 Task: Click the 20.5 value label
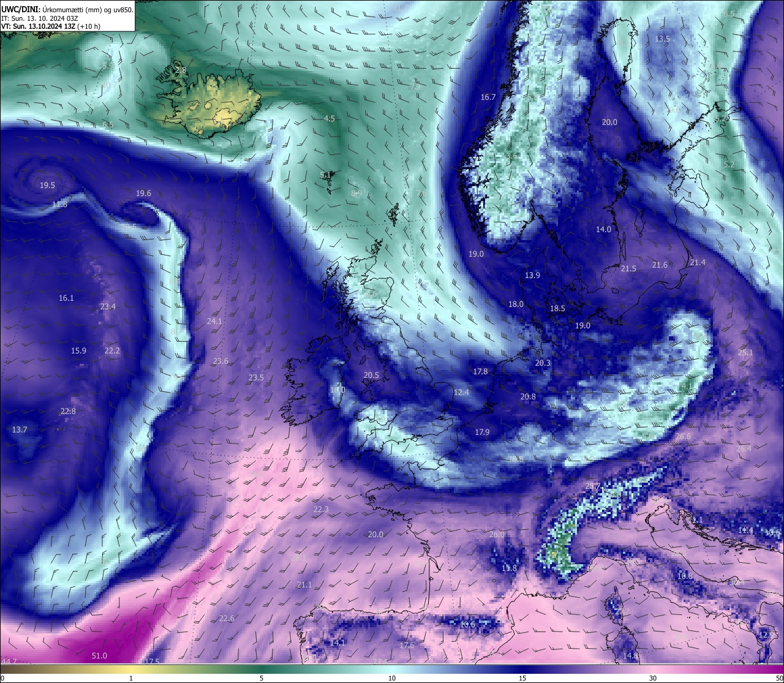tap(371, 375)
